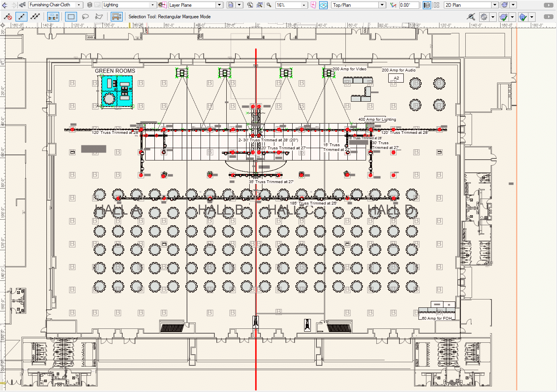
Task: Click the 0.00° rotation angle field
Action: (x=409, y=5)
